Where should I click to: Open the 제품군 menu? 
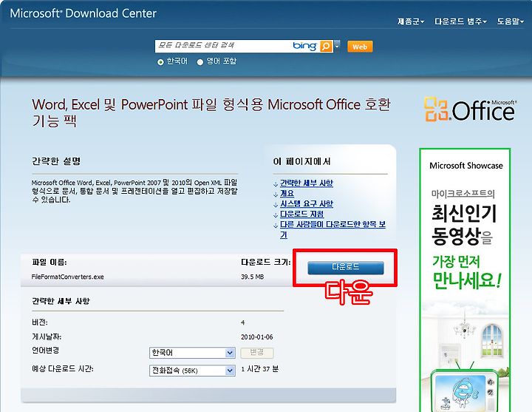pyautogui.click(x=411, y=21)
